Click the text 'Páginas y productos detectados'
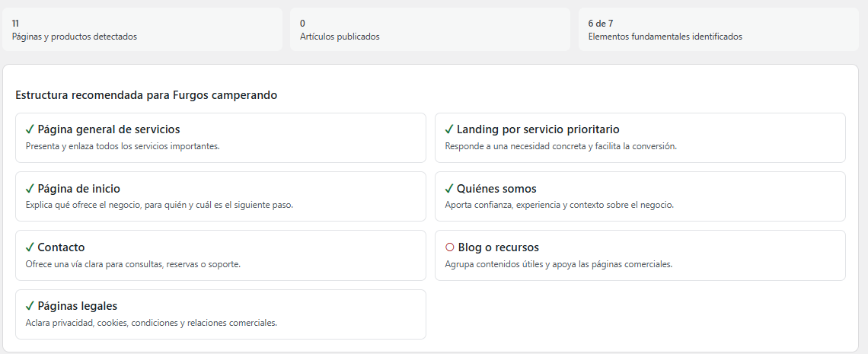 tap(74, 37)
